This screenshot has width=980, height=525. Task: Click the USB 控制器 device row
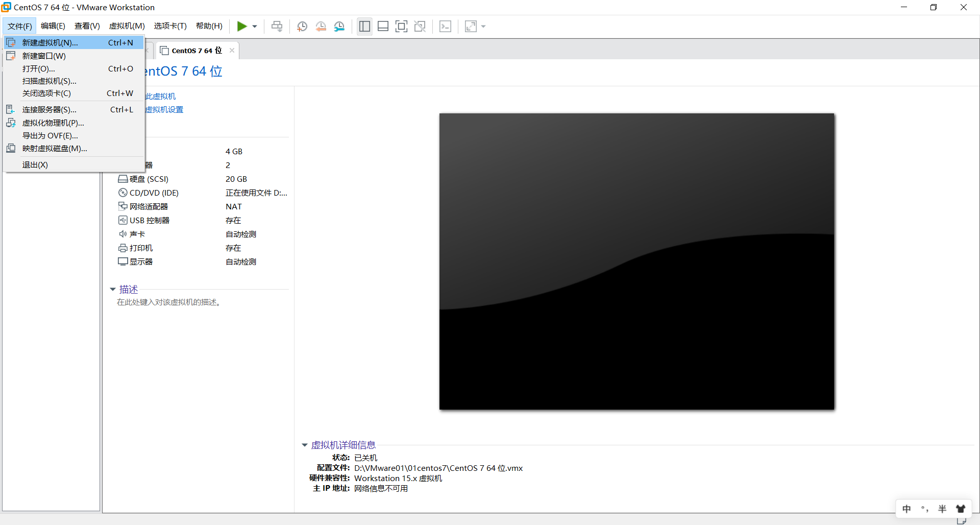point(203,220)
